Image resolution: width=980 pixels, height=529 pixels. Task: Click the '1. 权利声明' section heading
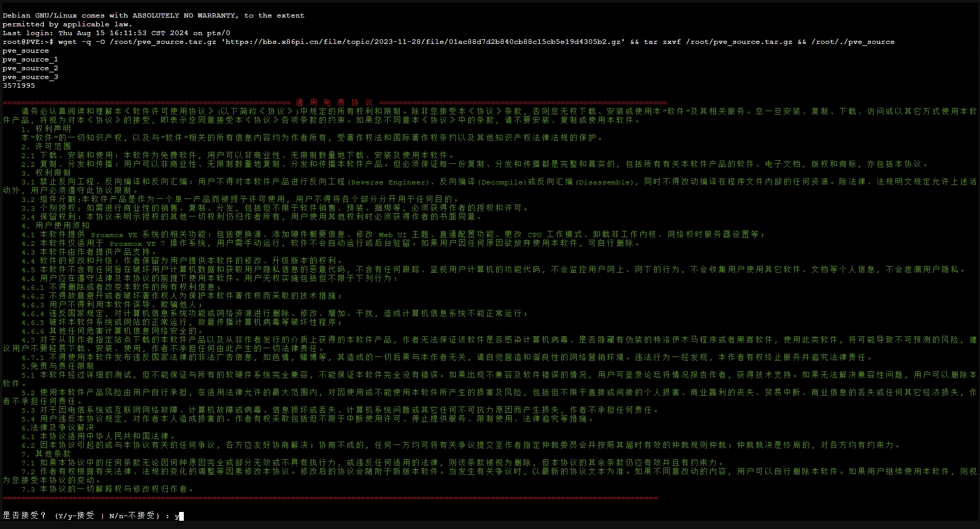[x=46, y=129]
